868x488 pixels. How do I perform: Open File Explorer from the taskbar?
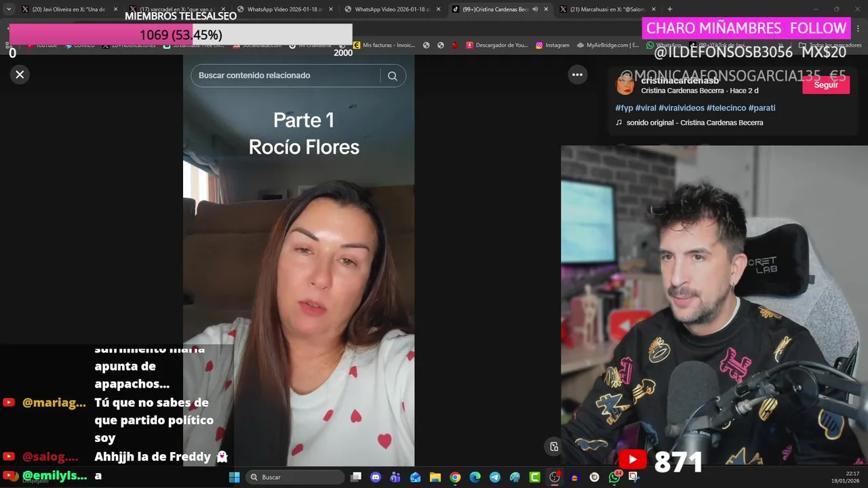435,477
